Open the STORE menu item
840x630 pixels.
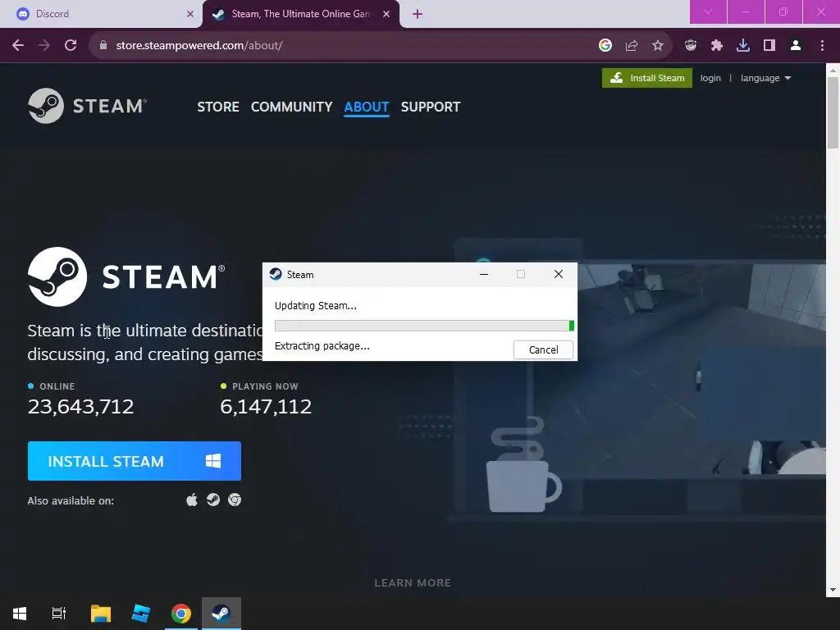pos(218,107)
